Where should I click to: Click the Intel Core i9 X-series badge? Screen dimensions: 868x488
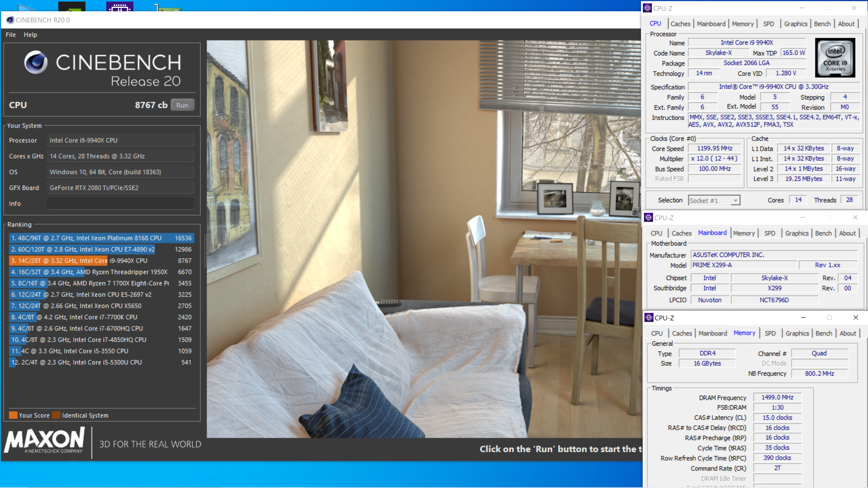(x=835, y=58)
